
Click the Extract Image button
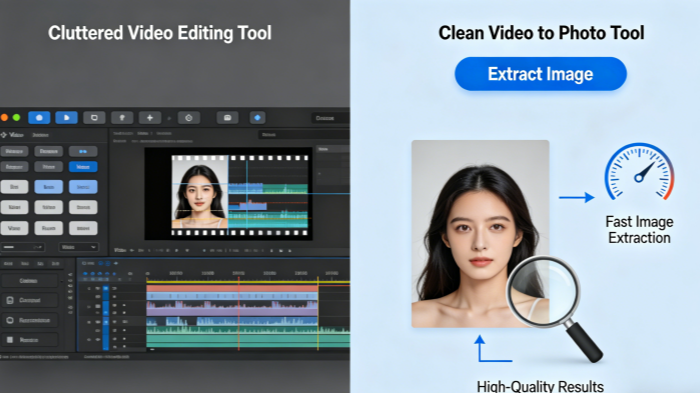point(541,74)
